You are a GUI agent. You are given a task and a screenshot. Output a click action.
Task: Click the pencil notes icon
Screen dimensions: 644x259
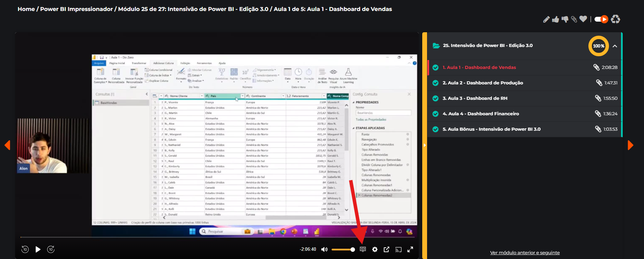(546, 20)
